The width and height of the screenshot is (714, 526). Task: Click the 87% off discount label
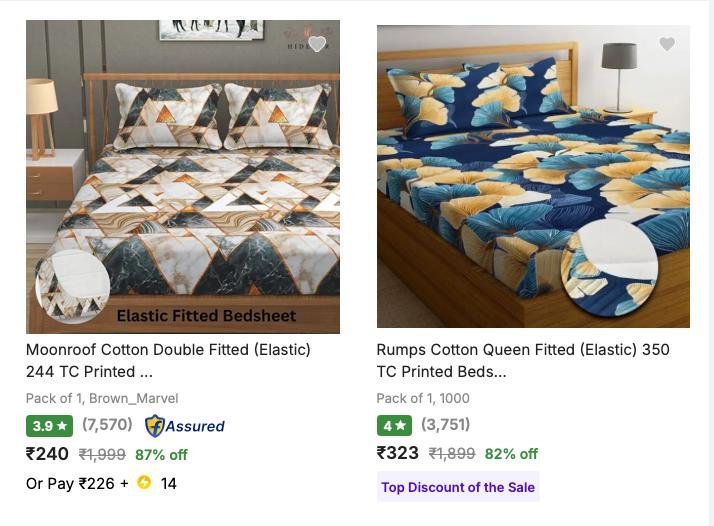pyautogui.click(x=161, y=454)
